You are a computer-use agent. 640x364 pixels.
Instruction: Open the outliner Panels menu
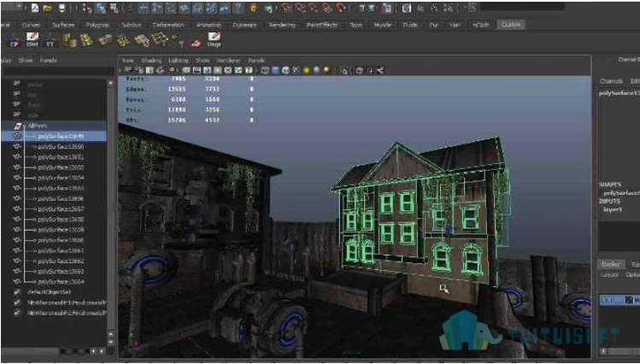48,61
